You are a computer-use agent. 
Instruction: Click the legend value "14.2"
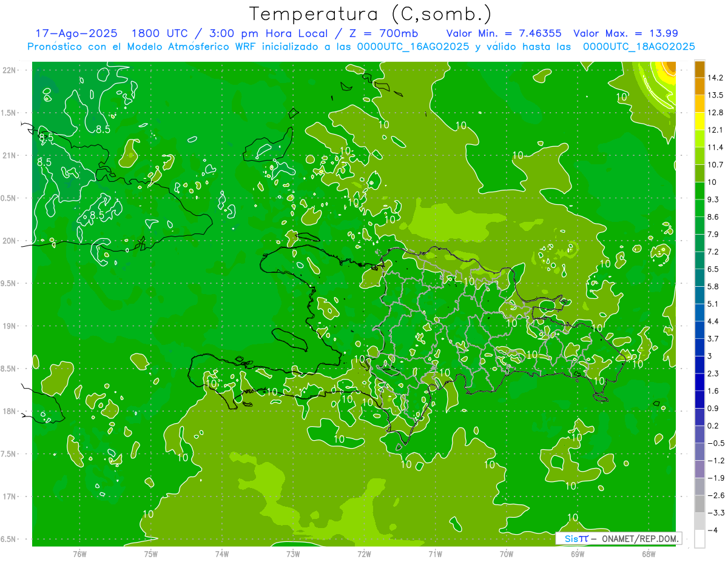pyautogui.click(x=715, y=78)
